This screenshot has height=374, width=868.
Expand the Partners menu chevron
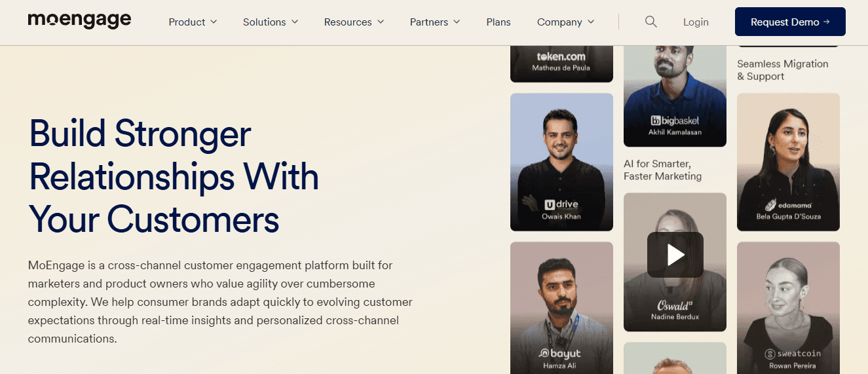point(457,22)
